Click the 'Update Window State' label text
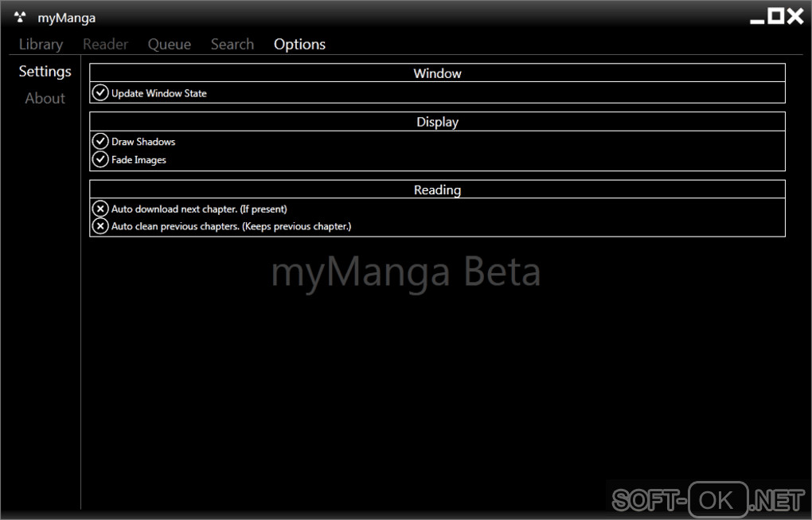 159,93
